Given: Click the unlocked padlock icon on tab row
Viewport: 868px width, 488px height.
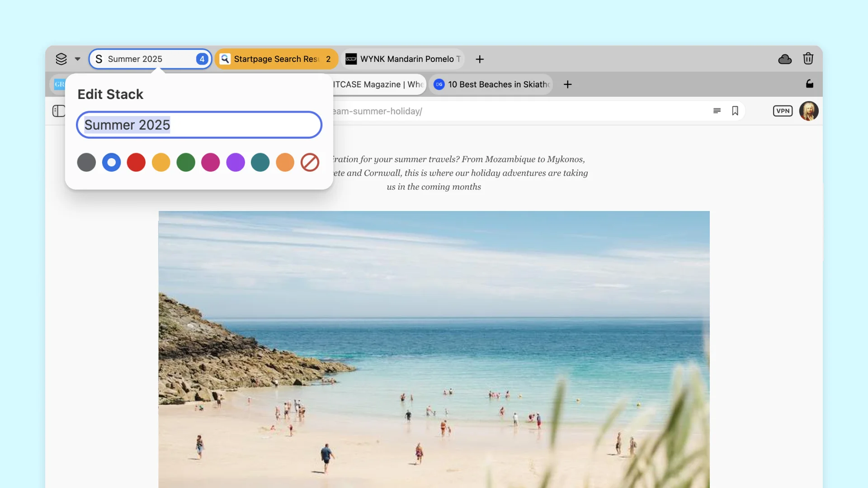Looking at the screenshot, I should tap(809, 84).
